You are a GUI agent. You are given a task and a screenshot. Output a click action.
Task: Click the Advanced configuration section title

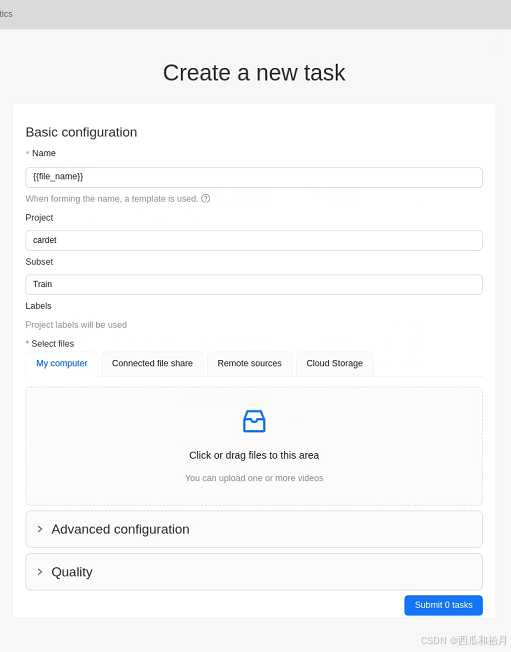point(121,529)
